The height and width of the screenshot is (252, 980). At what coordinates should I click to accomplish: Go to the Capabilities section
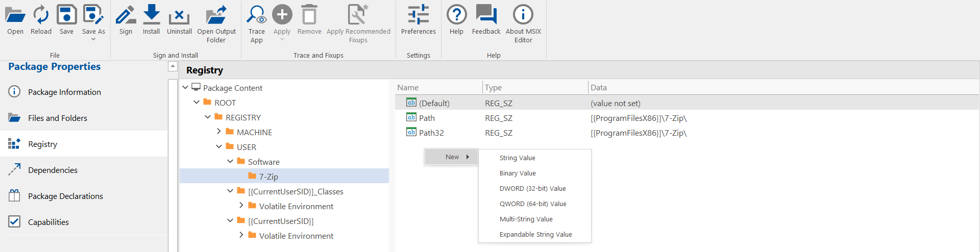point(48,222)
